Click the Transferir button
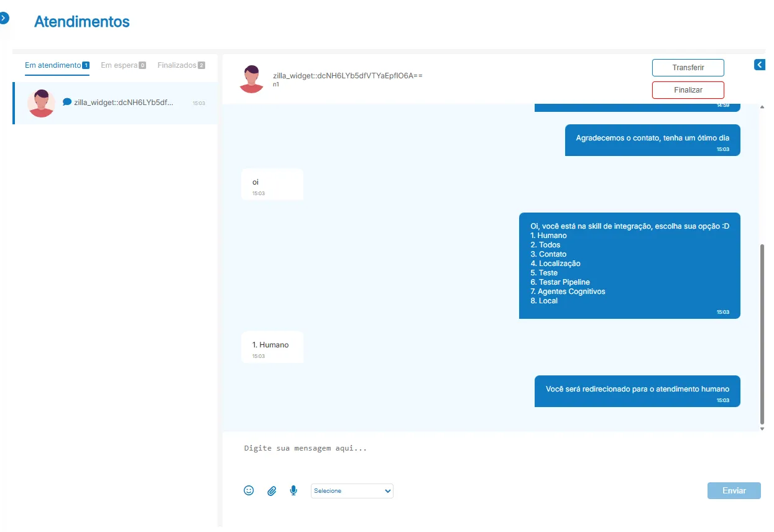 688,67
